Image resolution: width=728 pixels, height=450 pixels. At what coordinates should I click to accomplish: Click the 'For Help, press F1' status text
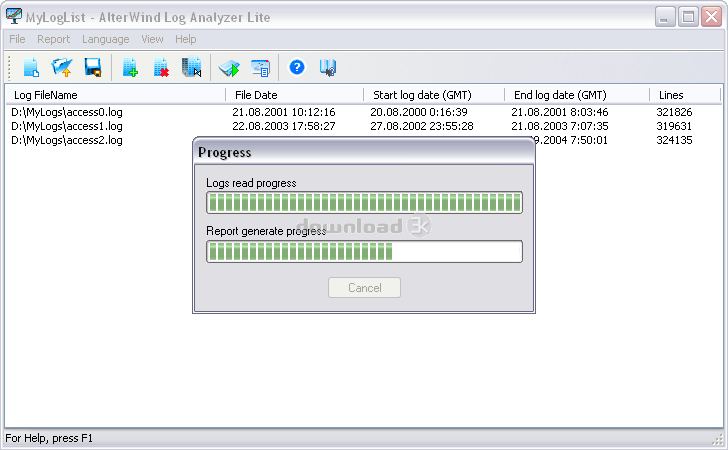49,438
